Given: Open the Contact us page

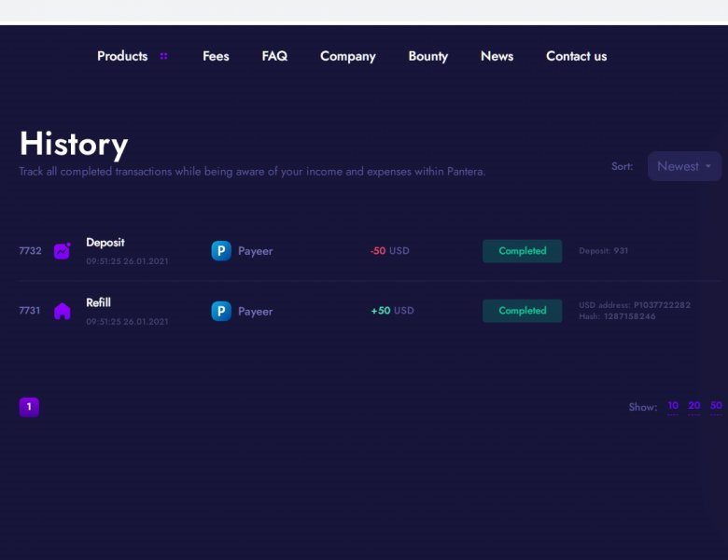Looking at the screenshot, I should (x=576, y=56).
